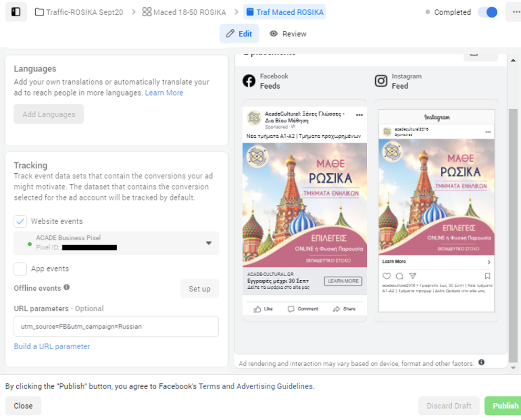521x420 pixels.
Task: Switch off the Completed status toggle
Action: click(487, 12)
